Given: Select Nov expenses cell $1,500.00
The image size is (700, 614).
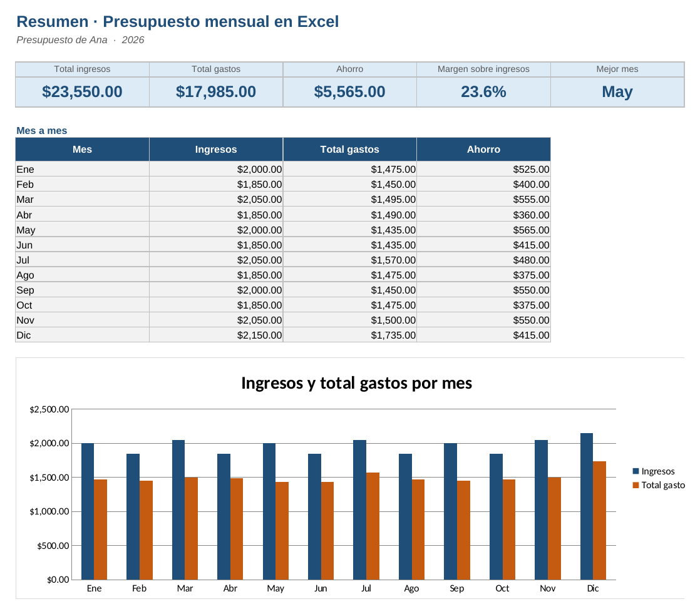Looking at the screenshot, I should click(x=349, y=320).
